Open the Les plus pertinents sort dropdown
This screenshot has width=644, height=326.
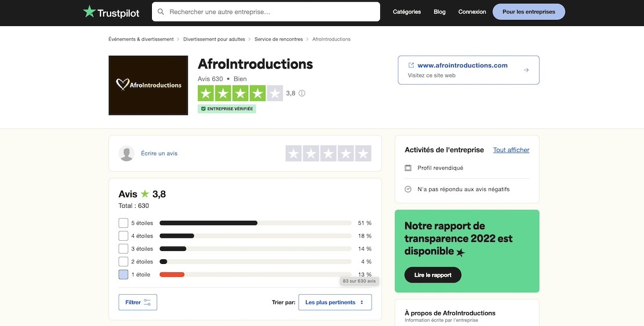[x=335, y=302]
